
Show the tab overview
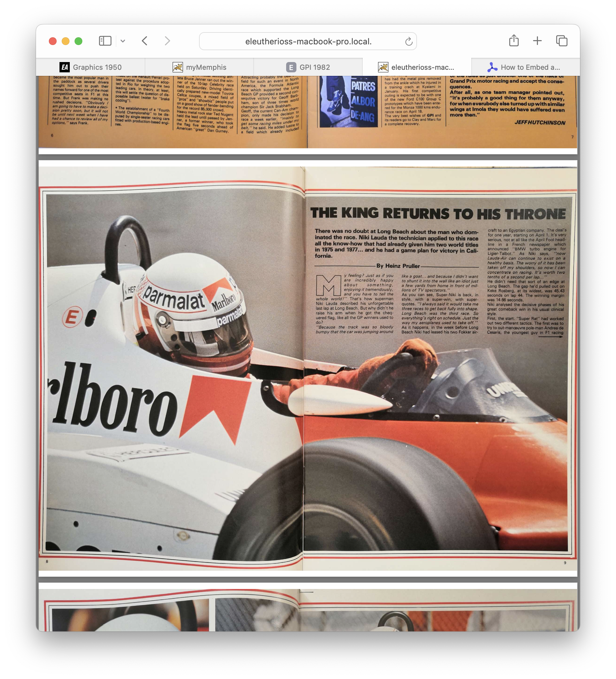[561, 41]
